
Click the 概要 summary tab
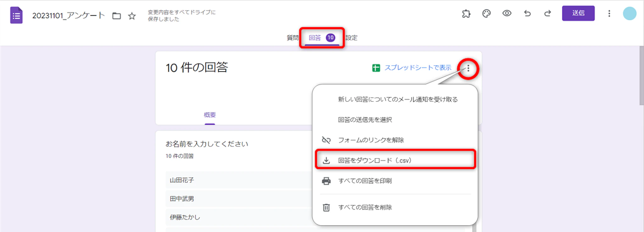[210, 115]
